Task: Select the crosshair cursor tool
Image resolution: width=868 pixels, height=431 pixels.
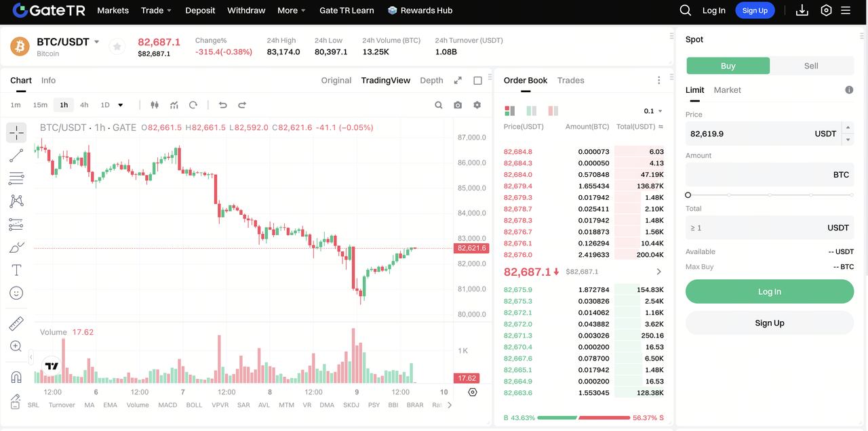Action: (x=16, y=132)
